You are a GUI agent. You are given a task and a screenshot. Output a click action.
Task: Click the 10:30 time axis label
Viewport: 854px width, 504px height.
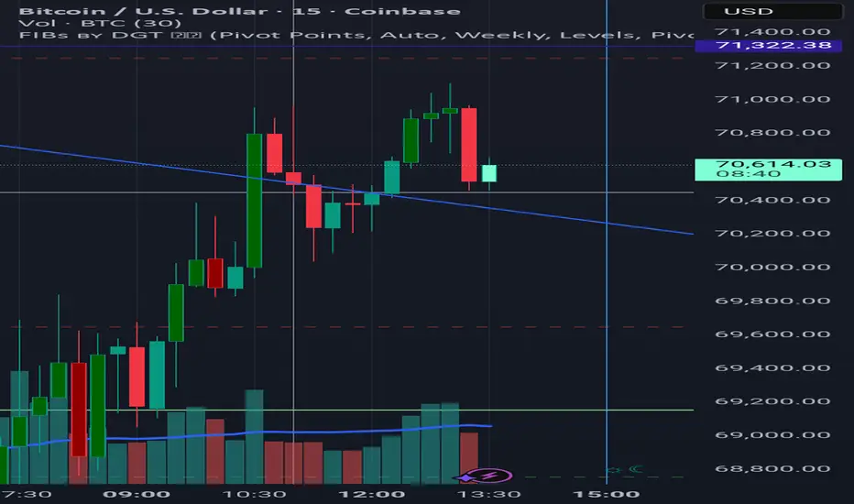pos(255,494)
